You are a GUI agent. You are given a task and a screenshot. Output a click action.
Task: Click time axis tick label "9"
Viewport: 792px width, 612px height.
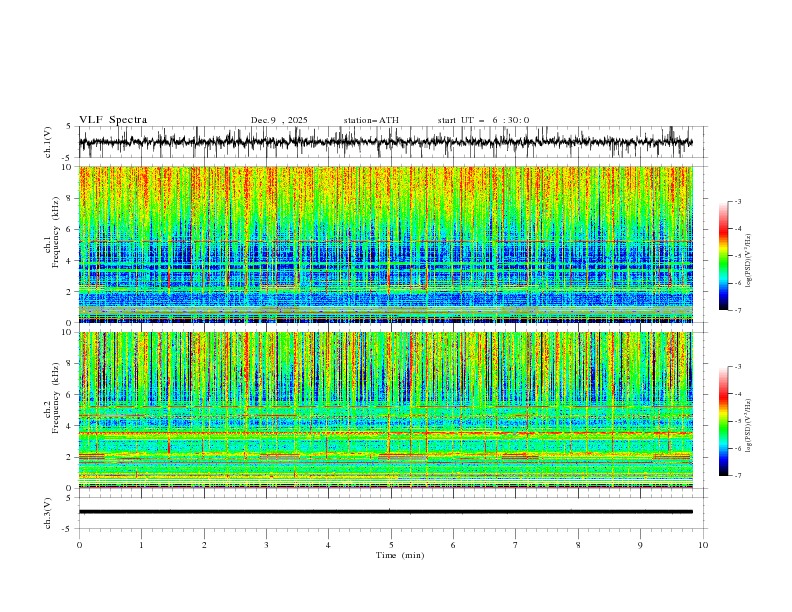(x=640, y=545)
